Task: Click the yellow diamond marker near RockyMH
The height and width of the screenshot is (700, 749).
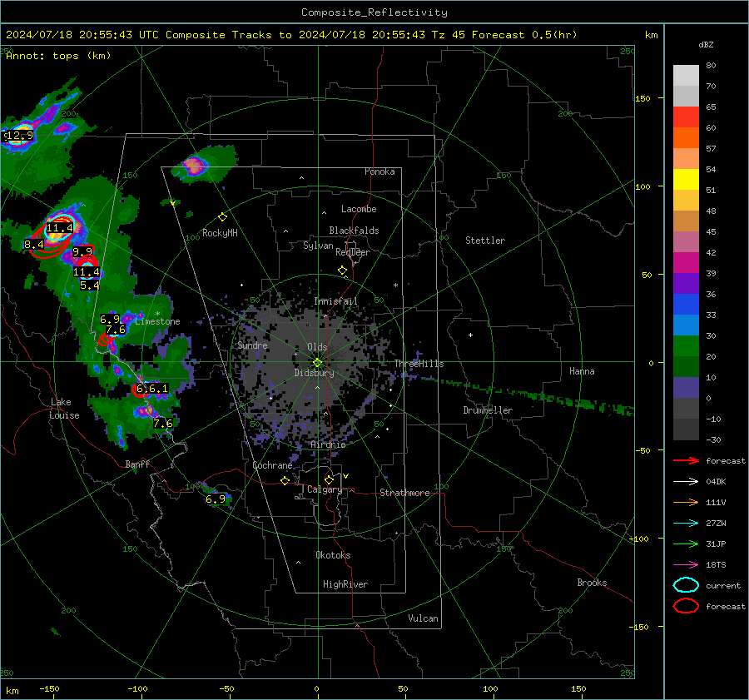Action: (222, 217)
